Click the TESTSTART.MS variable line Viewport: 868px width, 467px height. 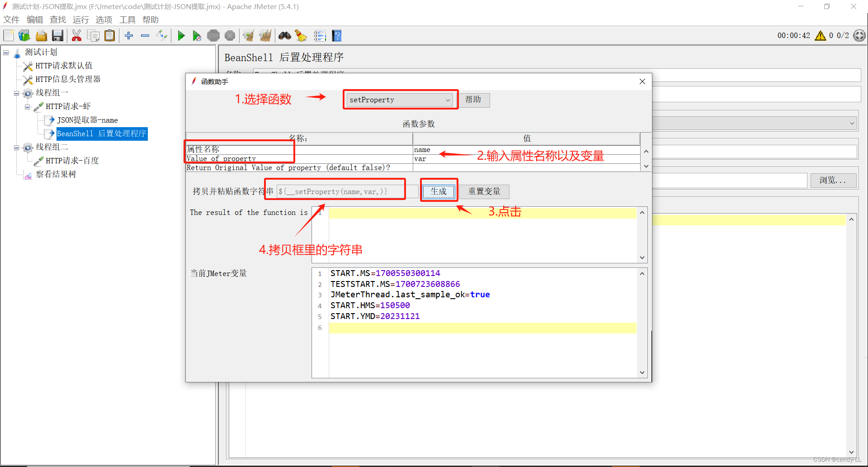[395, 284]
